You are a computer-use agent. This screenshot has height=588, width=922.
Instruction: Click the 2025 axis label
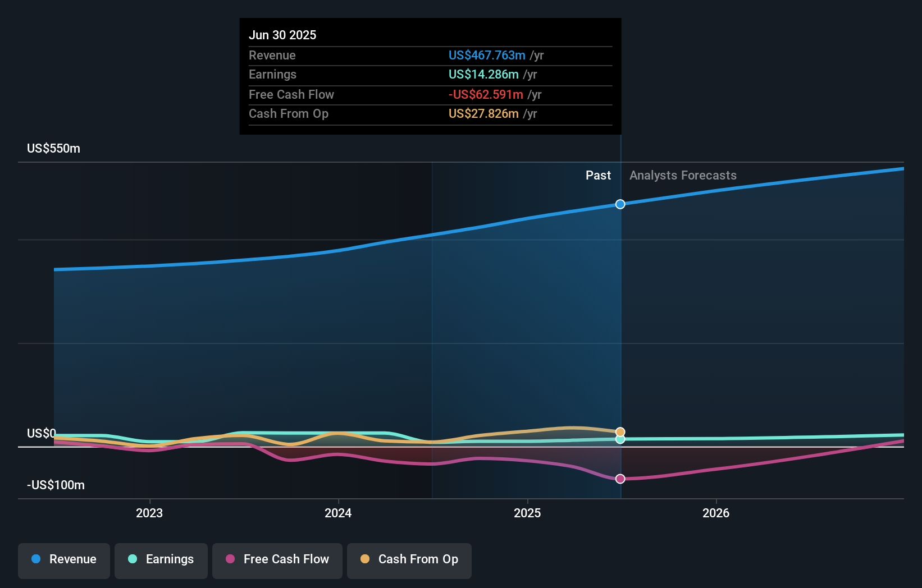click(527, 512)
